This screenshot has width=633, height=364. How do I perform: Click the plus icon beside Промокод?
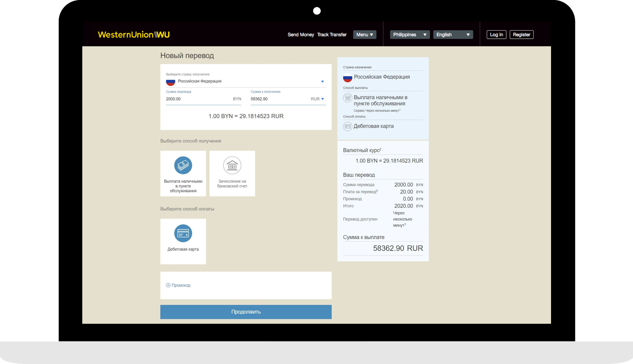168,285
